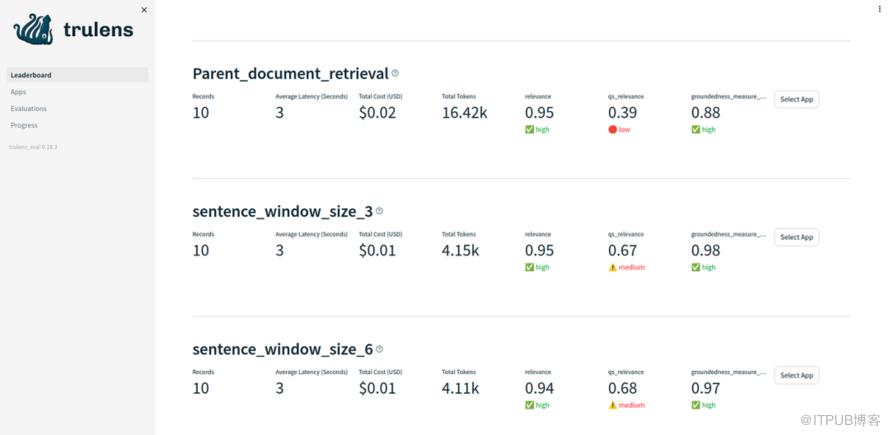Click the Parent_document_retrieval heading
890x435 pixels.
pos(290,73)
